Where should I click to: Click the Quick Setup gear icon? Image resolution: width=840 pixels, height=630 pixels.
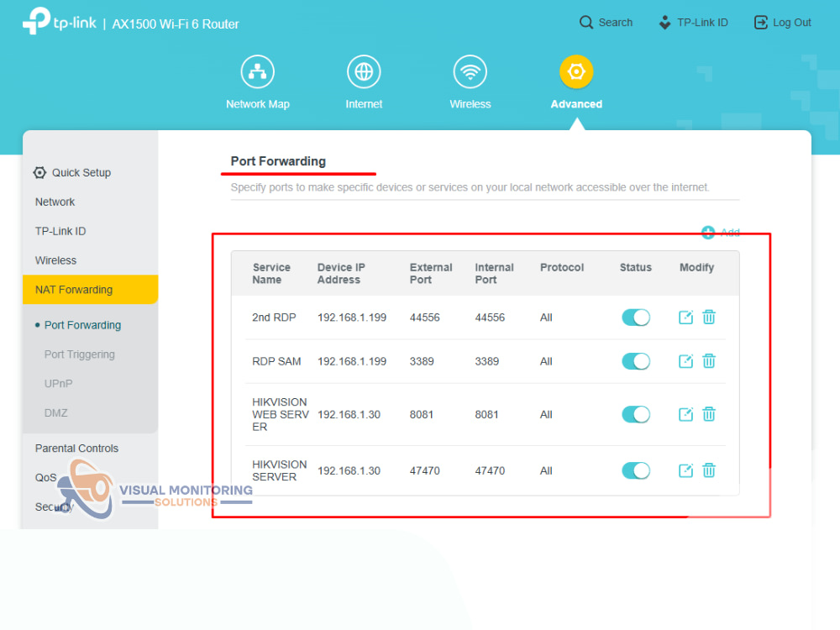tap(39, 172)
